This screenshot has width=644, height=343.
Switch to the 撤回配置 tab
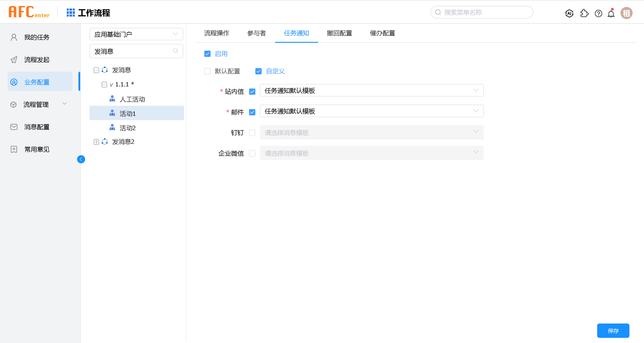[339, 33]
